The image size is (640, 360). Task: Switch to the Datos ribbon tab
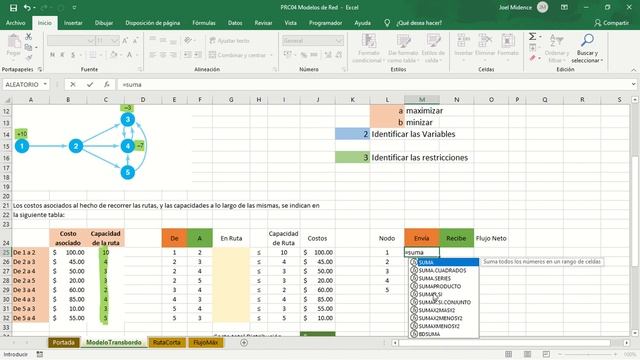235,23
